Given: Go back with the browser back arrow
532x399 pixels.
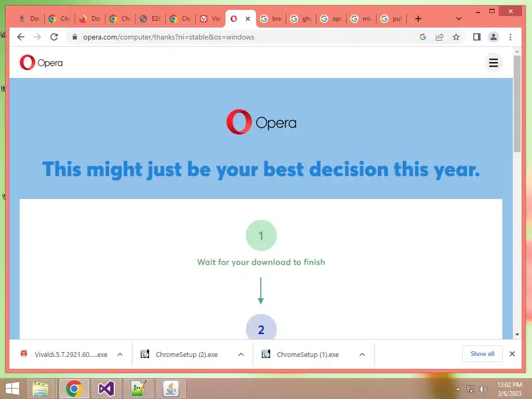Looking at the screenshot, I should pyautogui.click(x=21, y=37).
